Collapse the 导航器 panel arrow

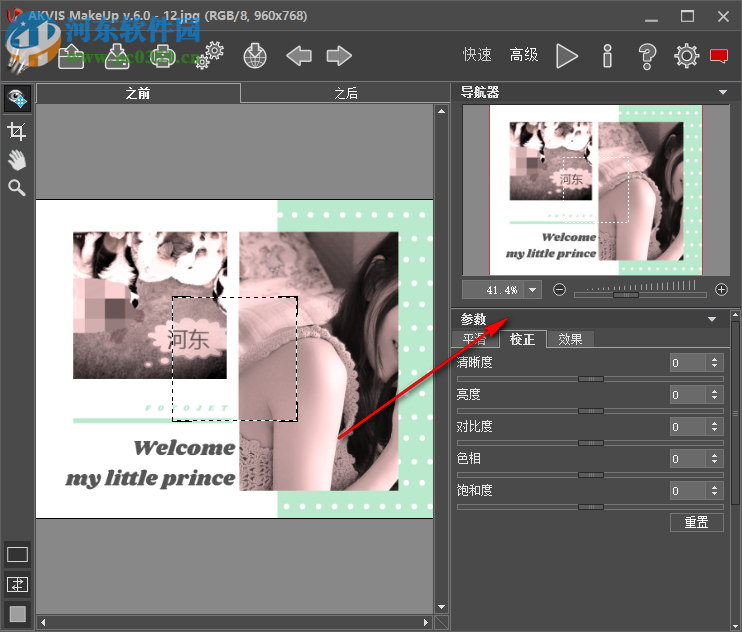pyautogui.click(x=723, y=92)
